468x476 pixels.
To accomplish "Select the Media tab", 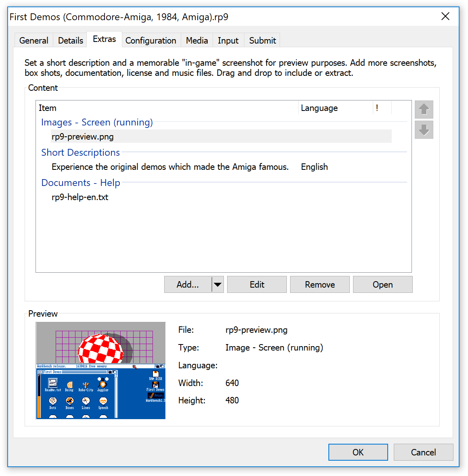I will [197, 41].
